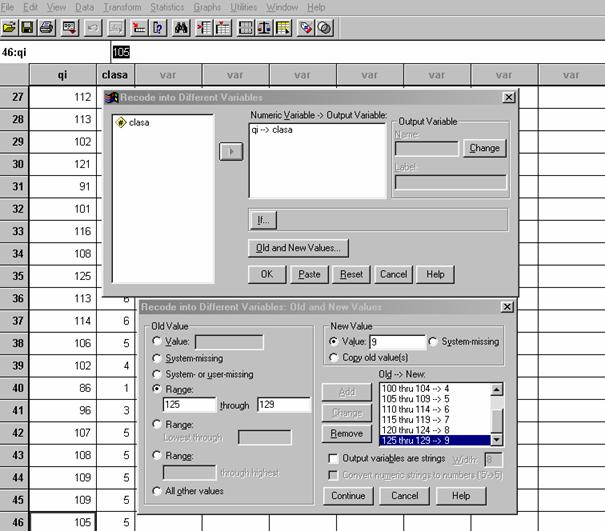Viewport: 605px width, 531px height.
Task: Click the Remove button
Action: pos(345,433)
